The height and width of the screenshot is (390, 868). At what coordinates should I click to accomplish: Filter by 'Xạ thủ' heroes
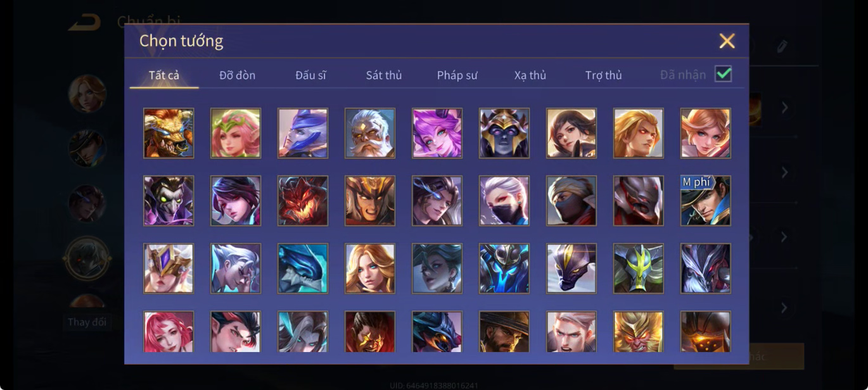530,75
